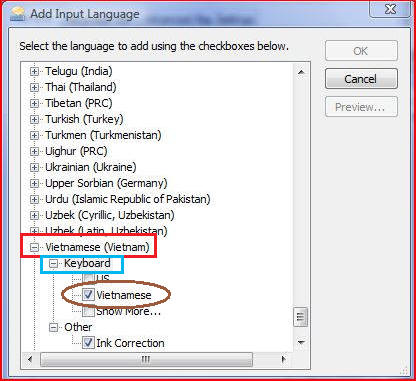Image resolution: width=418 pixels, height=381 pixels.
Task: Click the horizontal scrollbar thumb
Action: 146,359
